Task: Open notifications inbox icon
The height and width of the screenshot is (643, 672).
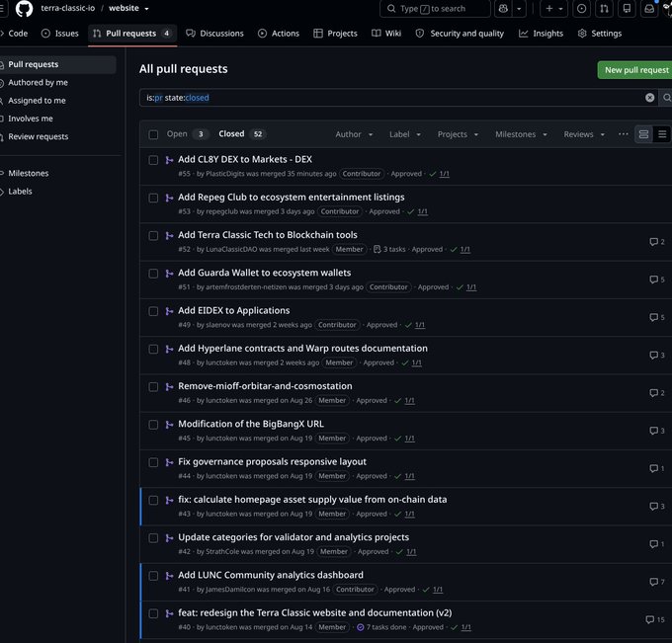Action: click(x=649, y=9)
